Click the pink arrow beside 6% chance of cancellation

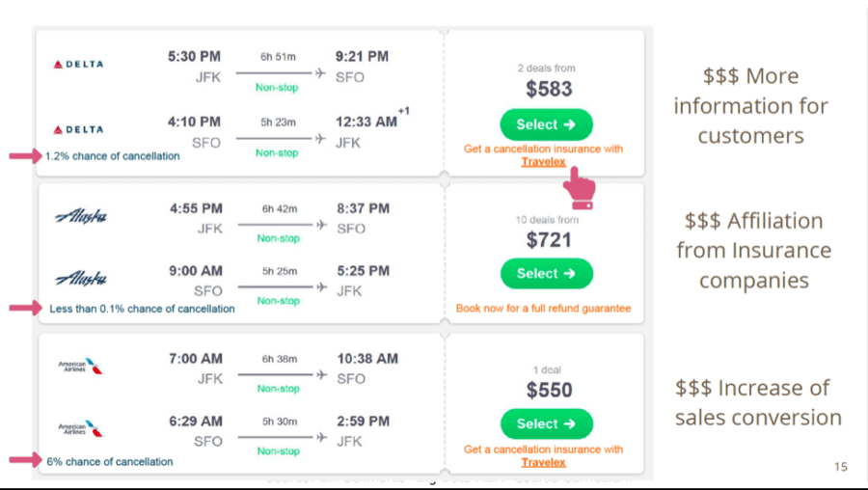click(25, 459)
